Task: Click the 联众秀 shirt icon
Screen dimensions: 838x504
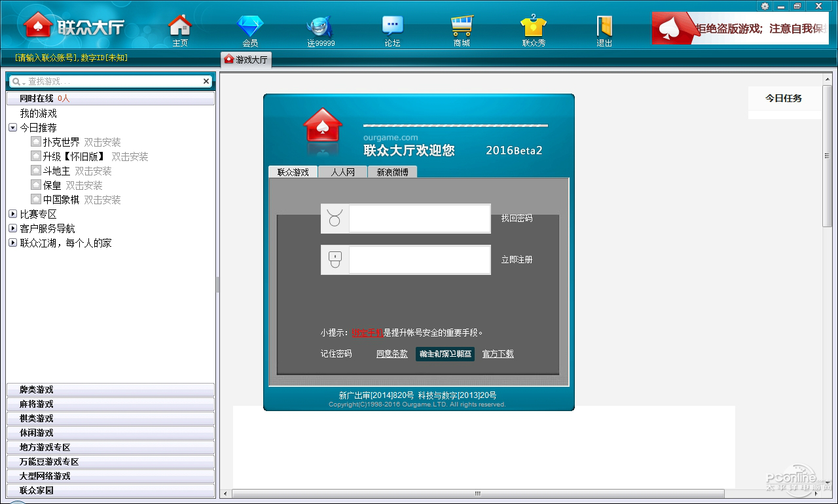Action: (x=534, y=27)
